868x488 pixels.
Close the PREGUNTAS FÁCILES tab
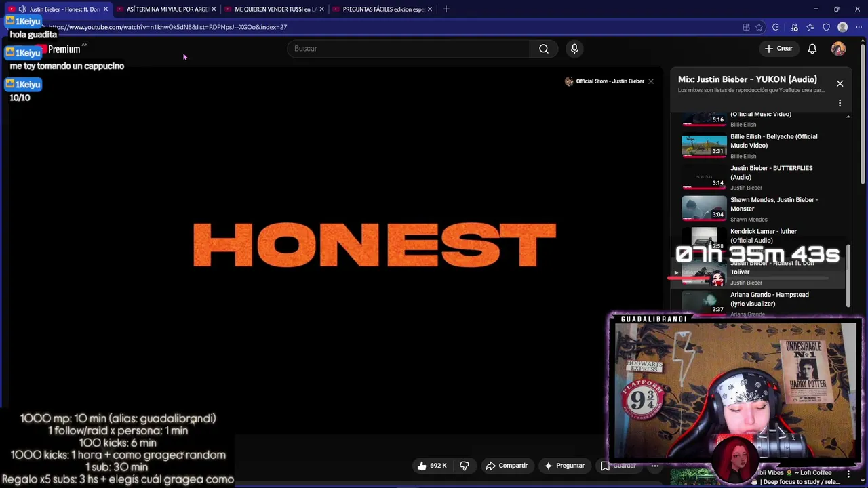pos(430,9)
